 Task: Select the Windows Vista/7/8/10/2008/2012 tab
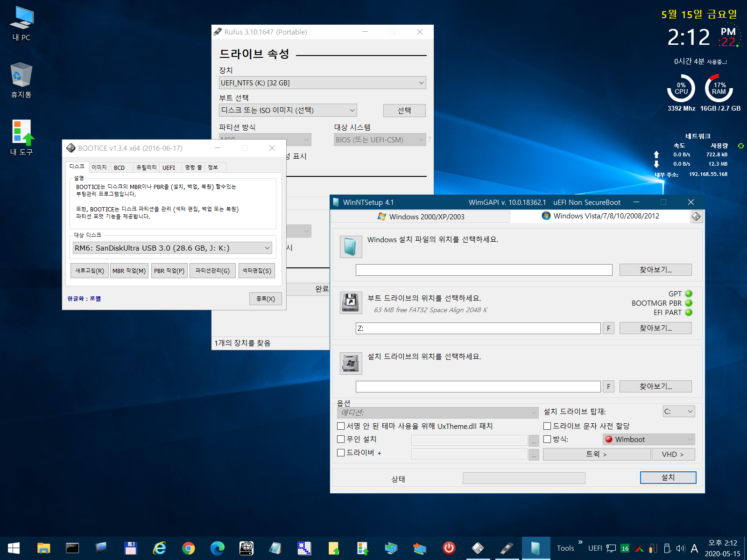tap(600, 216)
